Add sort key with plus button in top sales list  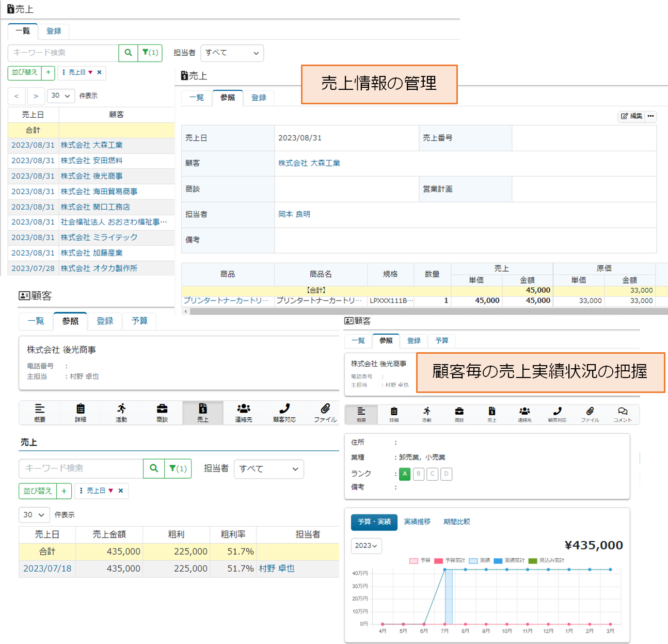pyautogui.click(x=48, y=73)
